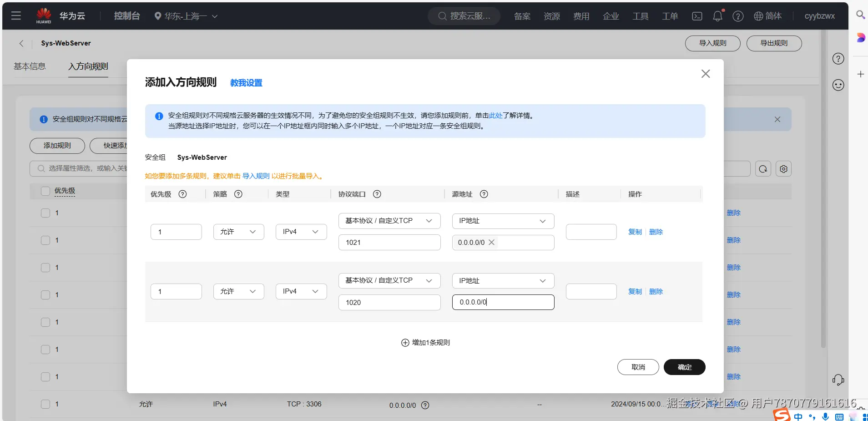Image resolution: width=868 pixels, height=421 pixels.
Task: Open the customer service headset icon
Action: 838,380
